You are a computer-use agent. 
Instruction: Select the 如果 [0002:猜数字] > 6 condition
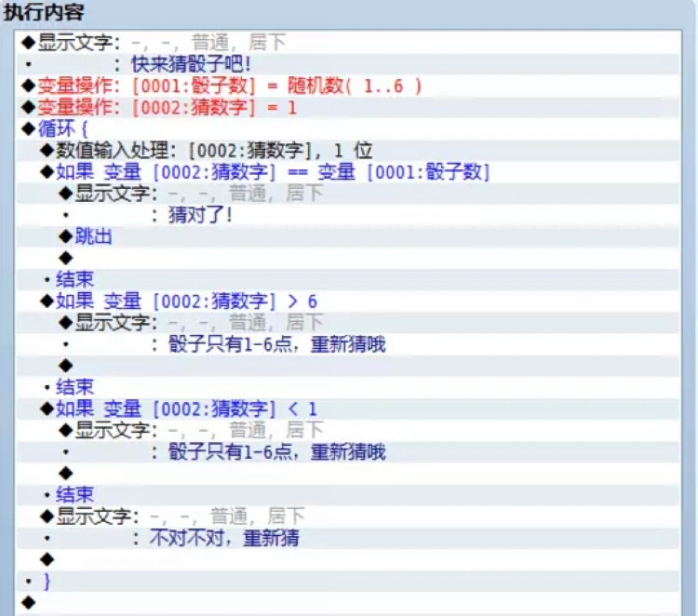[347, 301]
